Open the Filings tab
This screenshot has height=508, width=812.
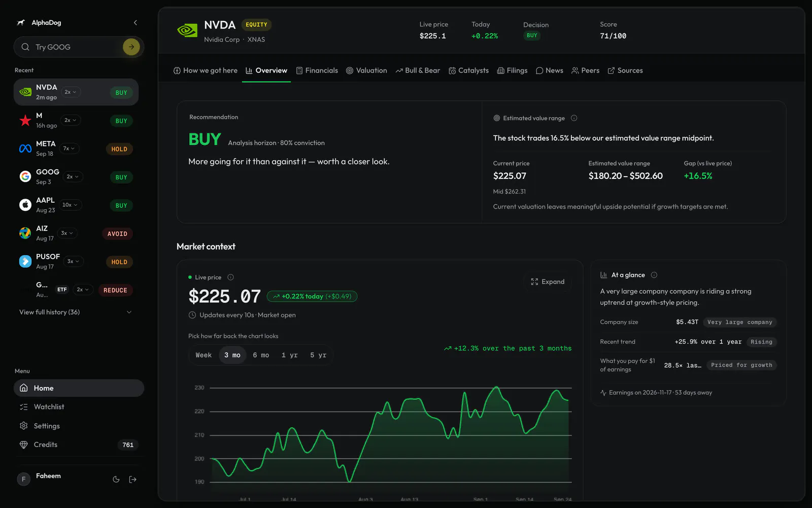pos(512,71)
